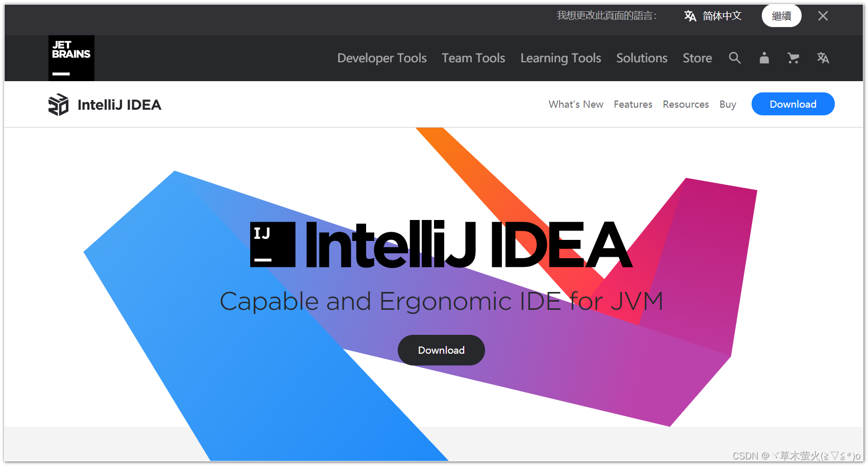Click the JetBrains logo
The width and height of the screenshot is (868, 466).
pyautogui.click(x=71, y=58)
